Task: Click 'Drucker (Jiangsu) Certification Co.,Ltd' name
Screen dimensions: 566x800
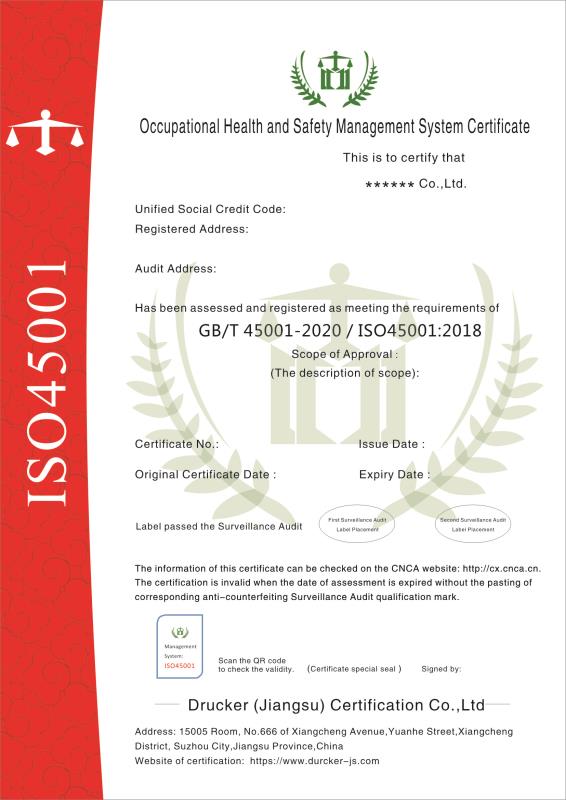Action: (x=336, y=705)
